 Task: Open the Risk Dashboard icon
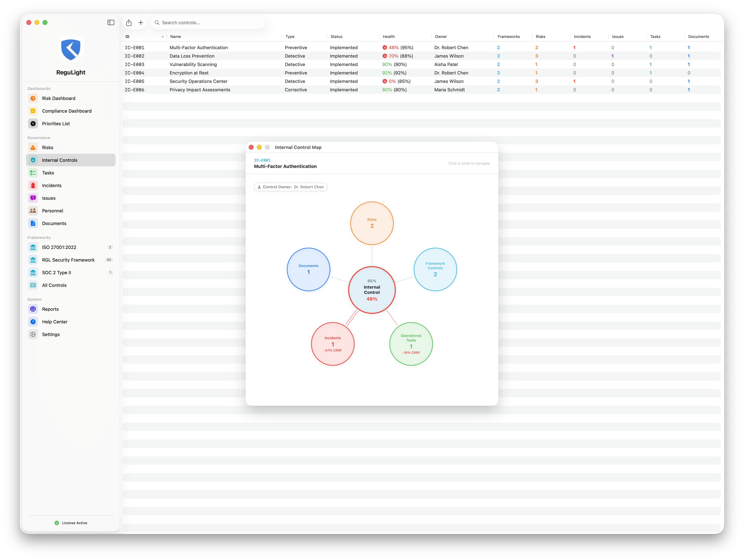[x=33, y=98]
